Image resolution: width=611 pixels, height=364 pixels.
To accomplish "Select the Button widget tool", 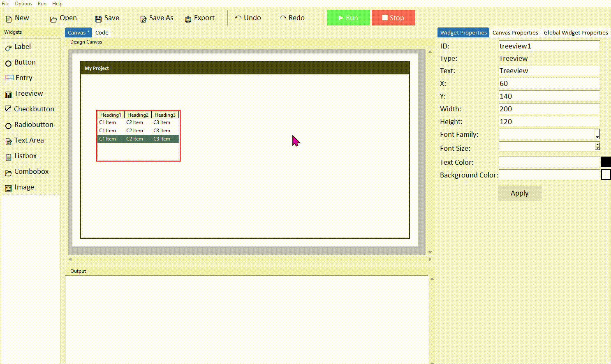I will click(x=25, y=62).
